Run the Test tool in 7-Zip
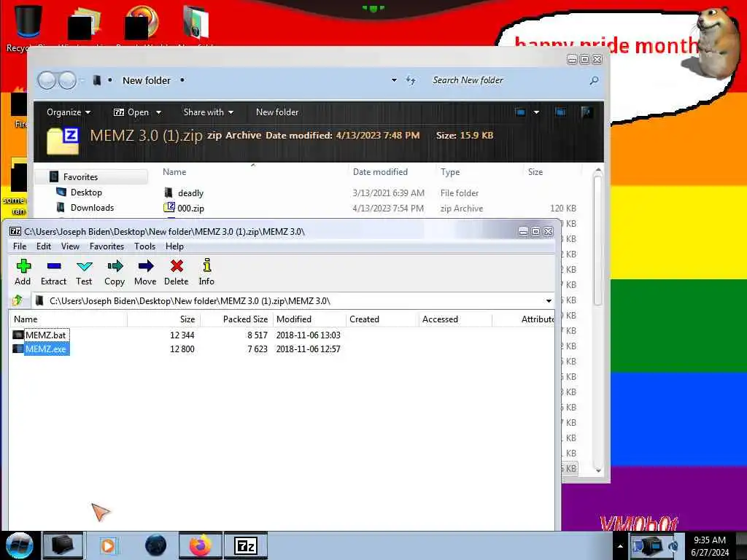747x560 pixels. (84, 272)
